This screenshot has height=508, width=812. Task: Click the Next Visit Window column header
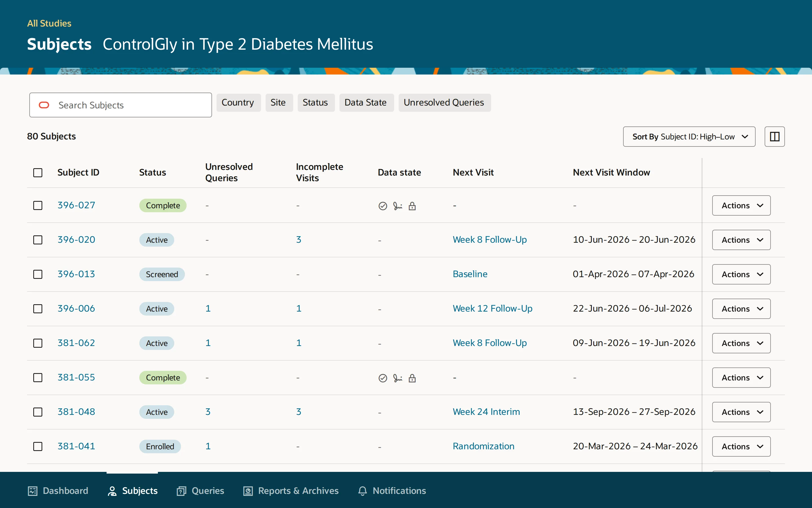click(x=611, y=173)
